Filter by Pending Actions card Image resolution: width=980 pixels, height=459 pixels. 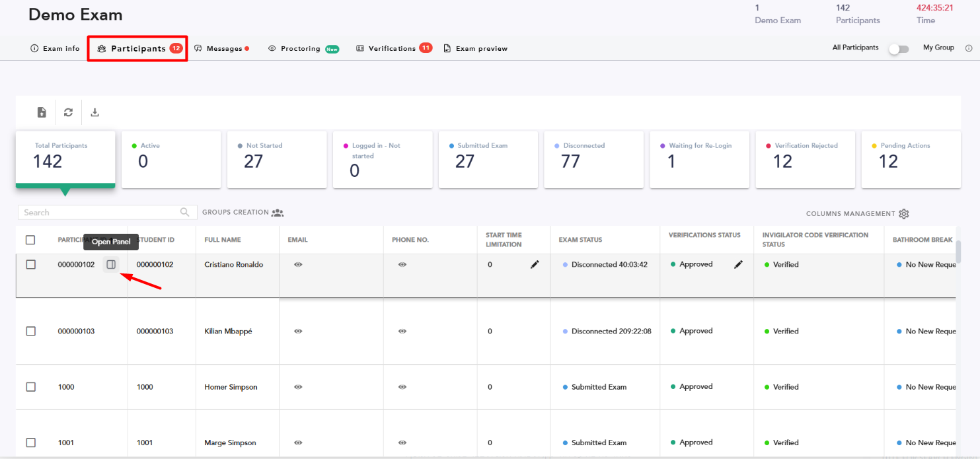[911, 159]
